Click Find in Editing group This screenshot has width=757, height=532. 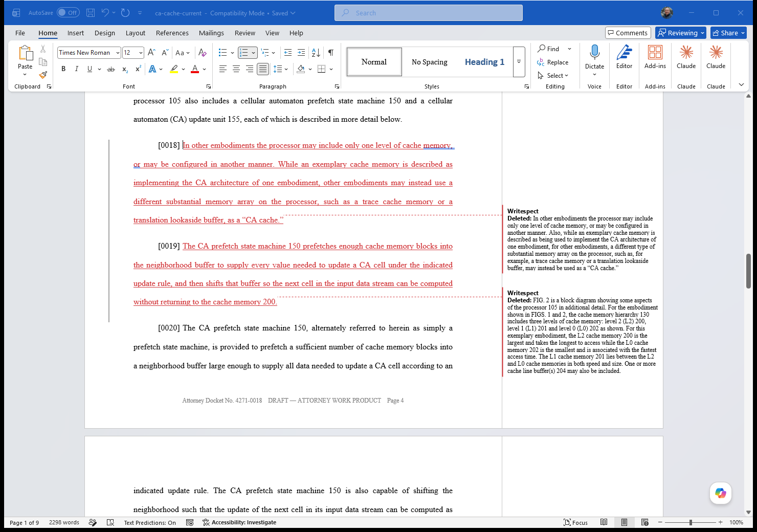point(548,49)
